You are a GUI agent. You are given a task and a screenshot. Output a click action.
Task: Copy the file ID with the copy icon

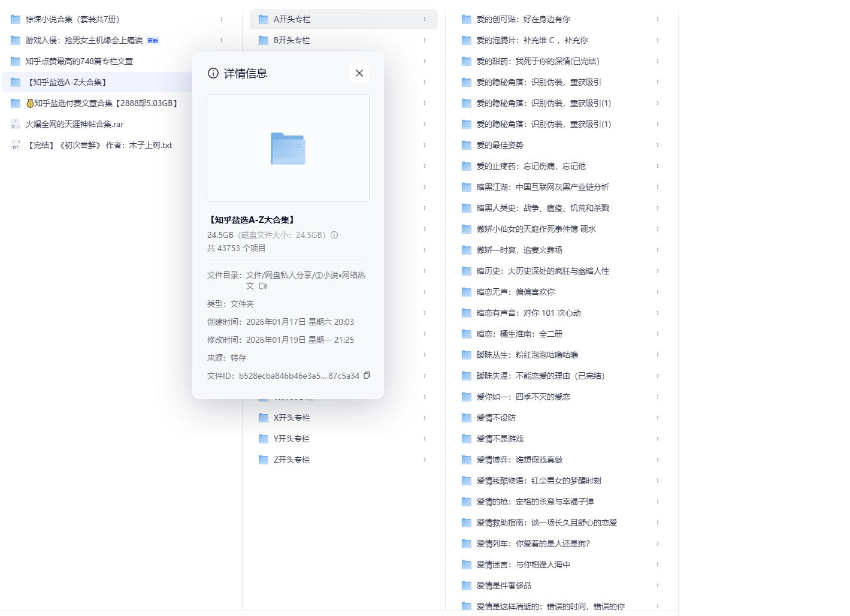(x=367, y=375)
